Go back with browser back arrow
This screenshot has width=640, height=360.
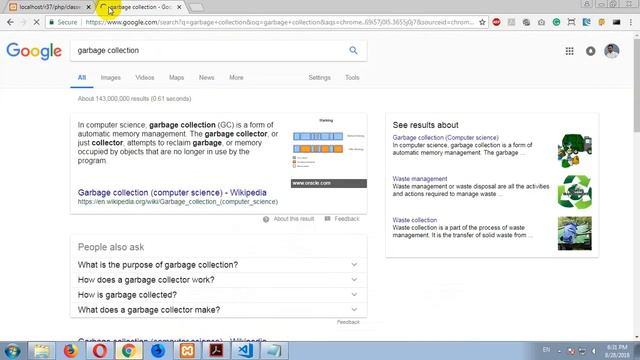pyautogui.click(x=10, y=22)
